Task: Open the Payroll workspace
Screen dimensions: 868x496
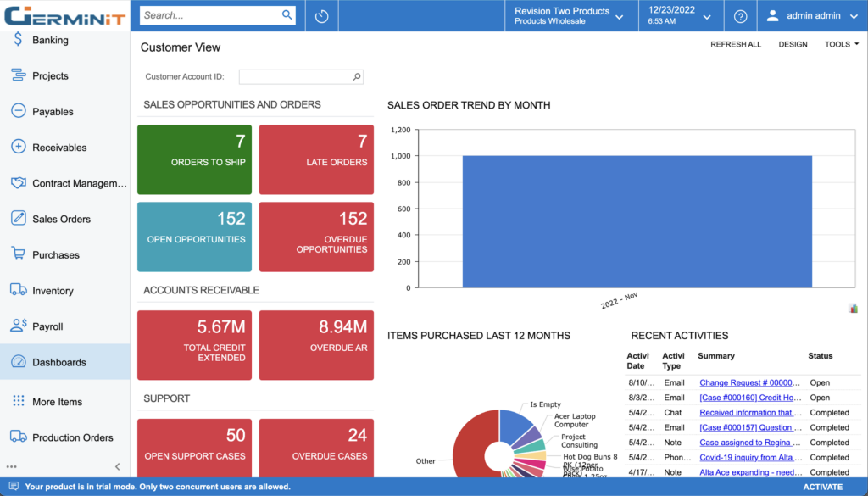Action: 47,326
